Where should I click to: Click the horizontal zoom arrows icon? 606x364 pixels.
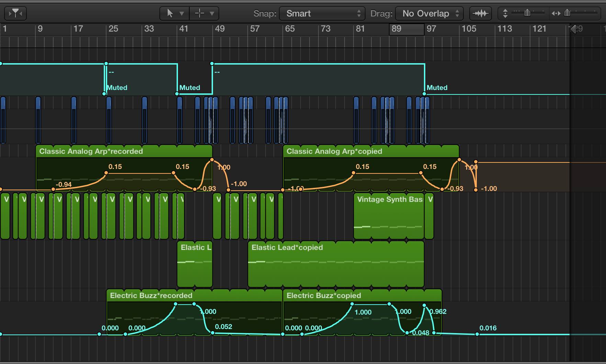click(x=556, y=13)
